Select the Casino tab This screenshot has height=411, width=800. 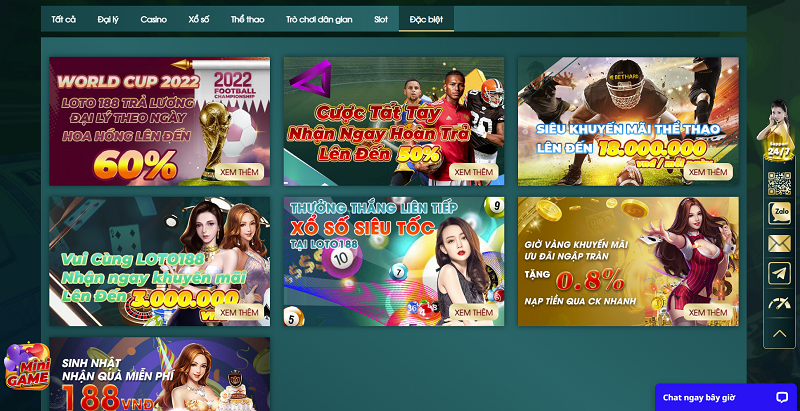click(x=154, y=19)
